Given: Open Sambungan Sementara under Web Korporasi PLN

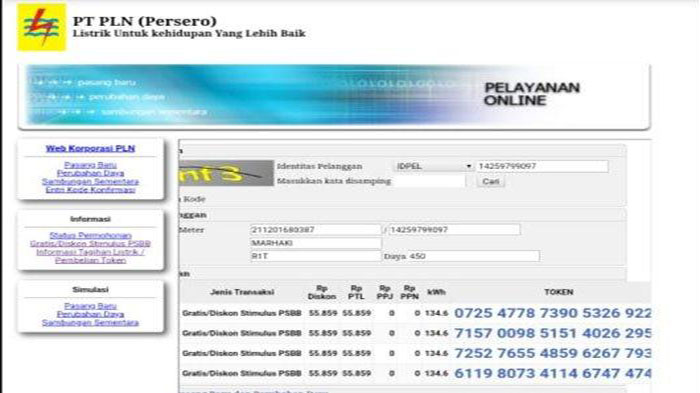Looking at the screenshot, I should click(90, 181).
